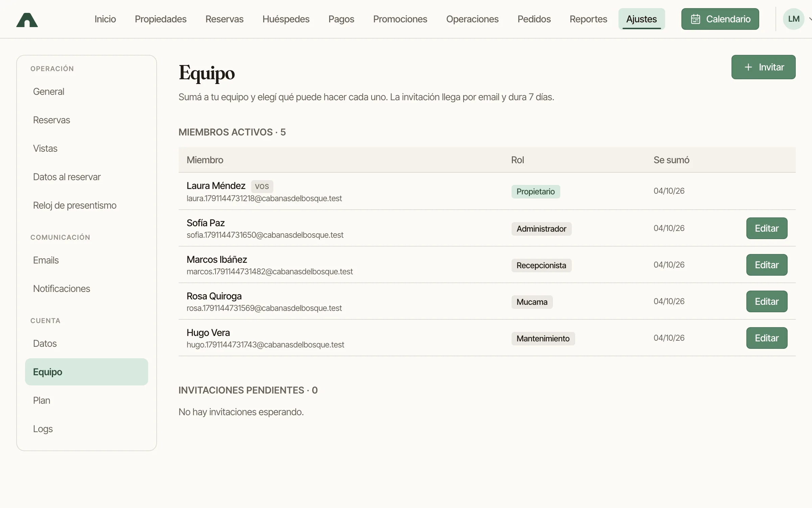Open Reportes section
812x508 pixels.
tap(588, 19)
